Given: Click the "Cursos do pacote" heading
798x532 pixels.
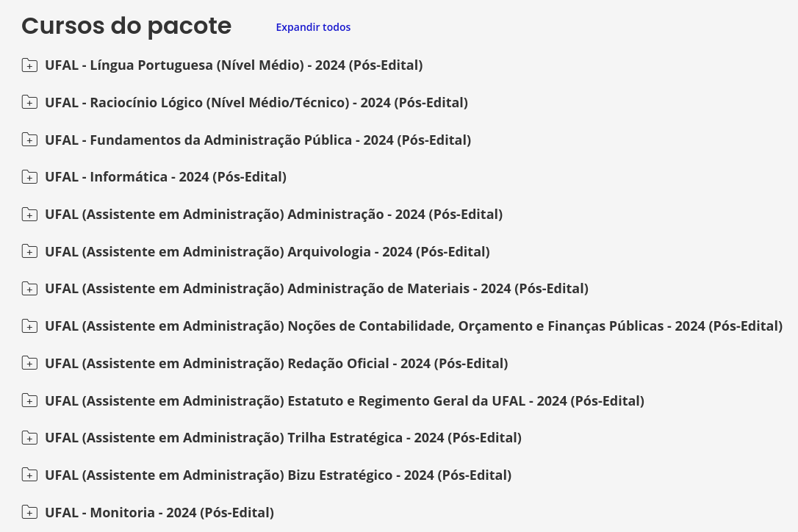Looking at the screenshot, I should click(x=126, y=26).
